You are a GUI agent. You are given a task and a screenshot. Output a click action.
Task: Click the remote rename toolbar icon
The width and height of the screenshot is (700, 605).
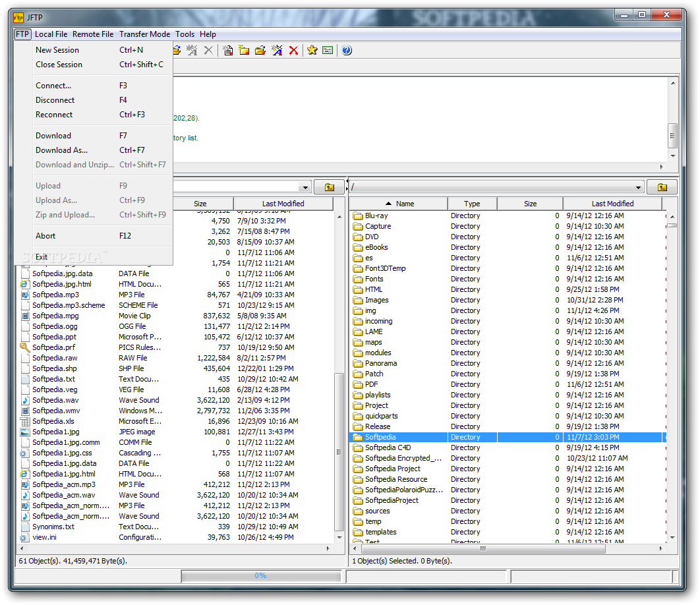(x=277, y=51)
